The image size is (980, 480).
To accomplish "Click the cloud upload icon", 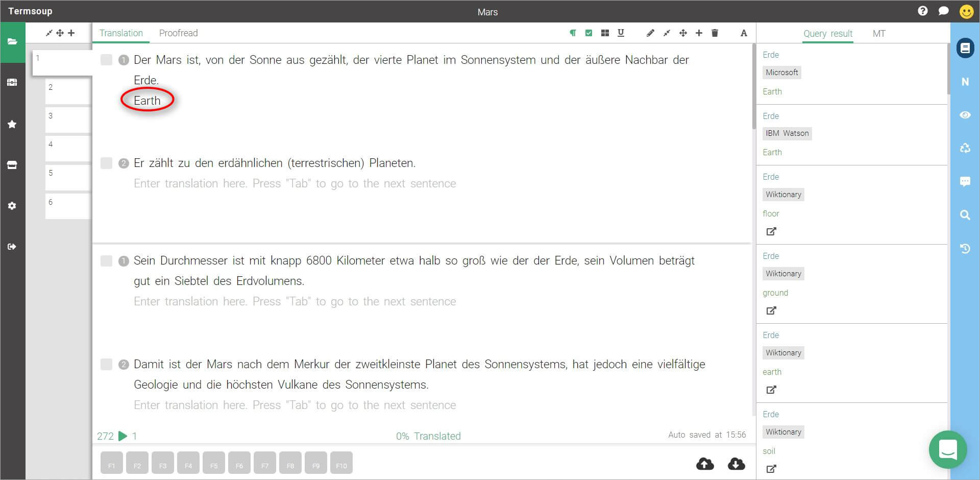I will point(705,464).
